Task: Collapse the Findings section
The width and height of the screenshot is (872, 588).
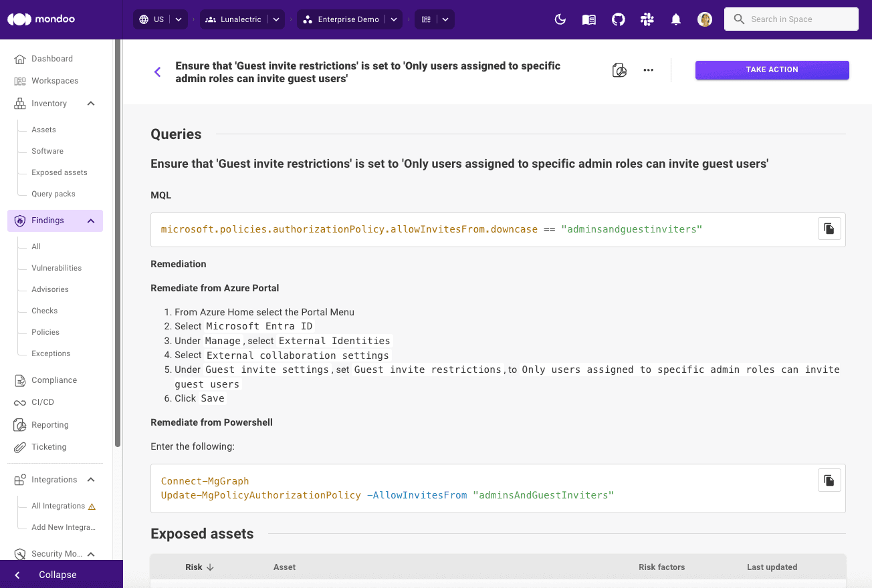Action: coord(91,220)
